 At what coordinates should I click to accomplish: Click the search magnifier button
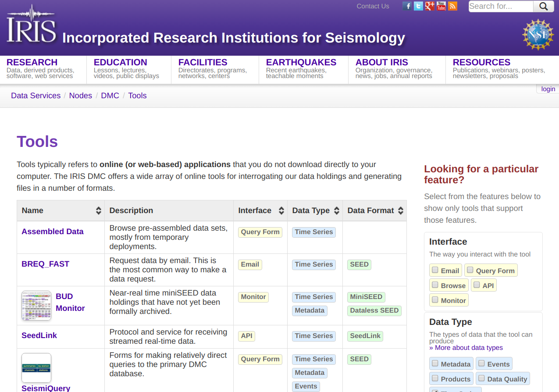[544, 6]
